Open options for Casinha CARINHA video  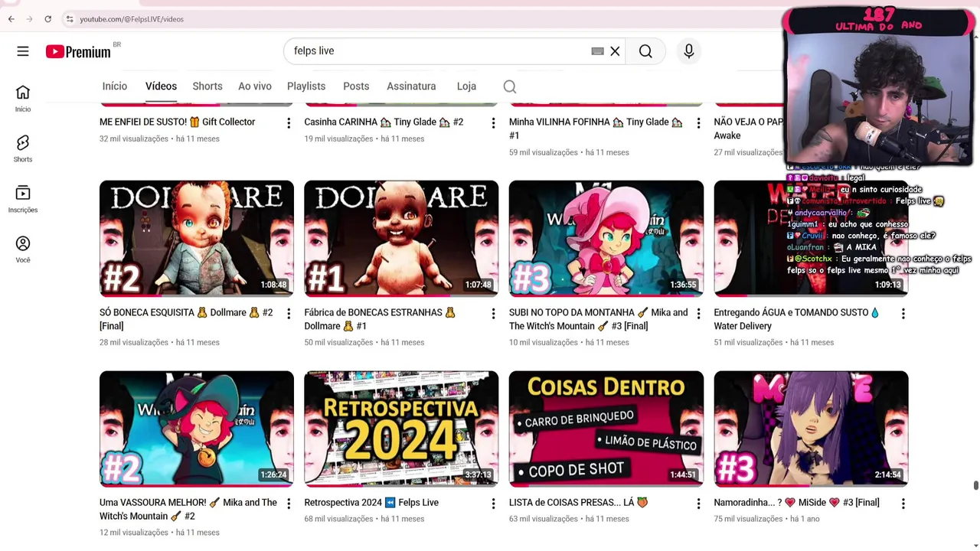pos(493,123)
